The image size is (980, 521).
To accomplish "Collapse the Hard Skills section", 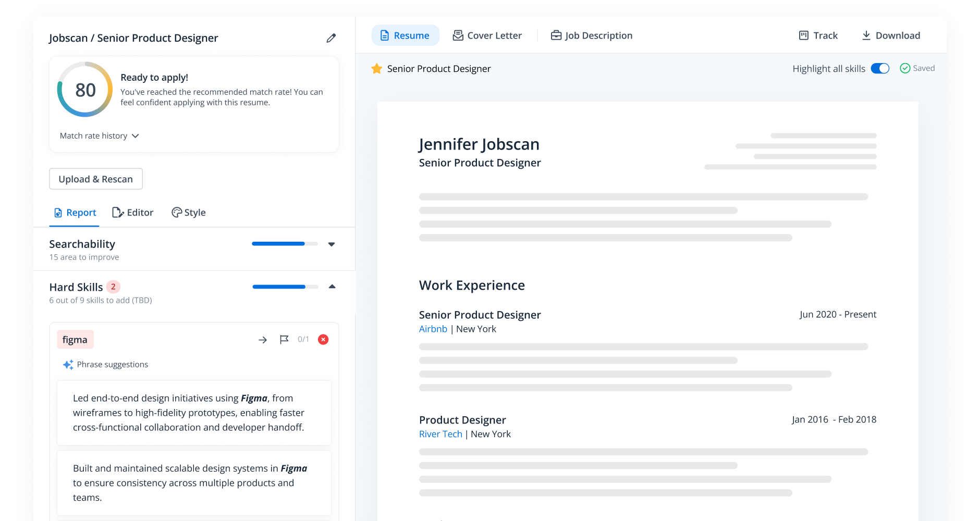I will [332, 287].
